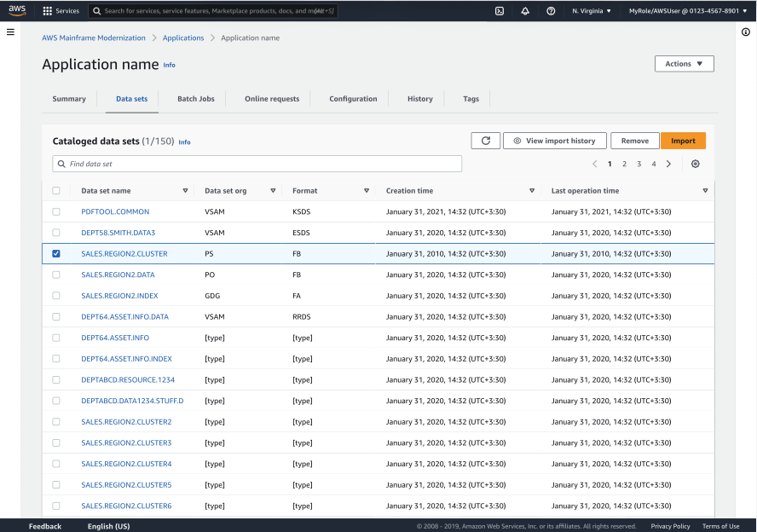Tick the checkbox for PDFTOOL.COMMON
This screenshot has width=757, height=532.
tap(56, 211)
